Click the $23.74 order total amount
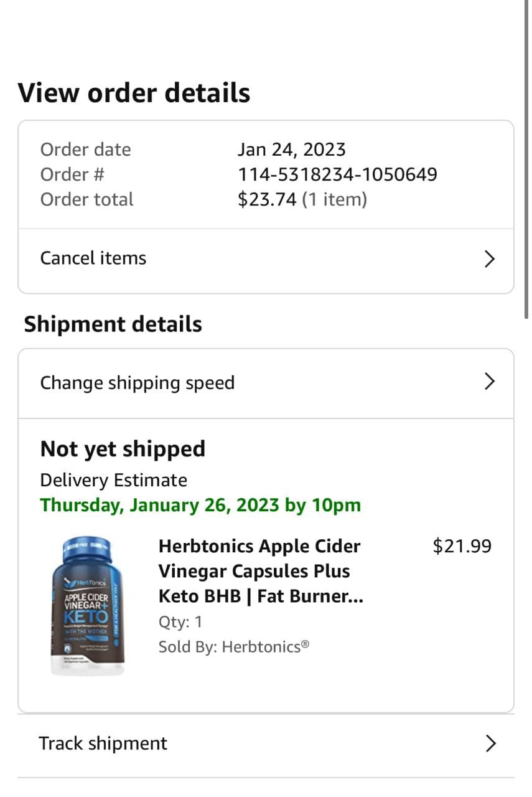 pos(267,200)
